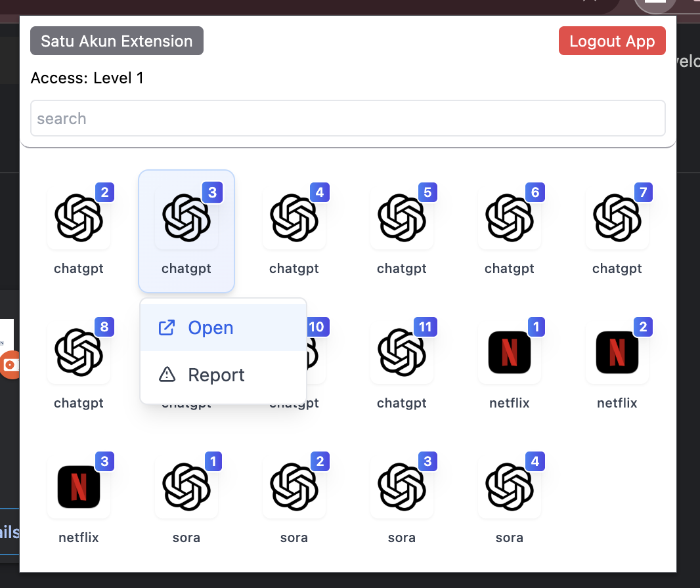Choose Open from the context menu
The width and height of the screenshot is (700, 588).
click(x=223, y=328)
